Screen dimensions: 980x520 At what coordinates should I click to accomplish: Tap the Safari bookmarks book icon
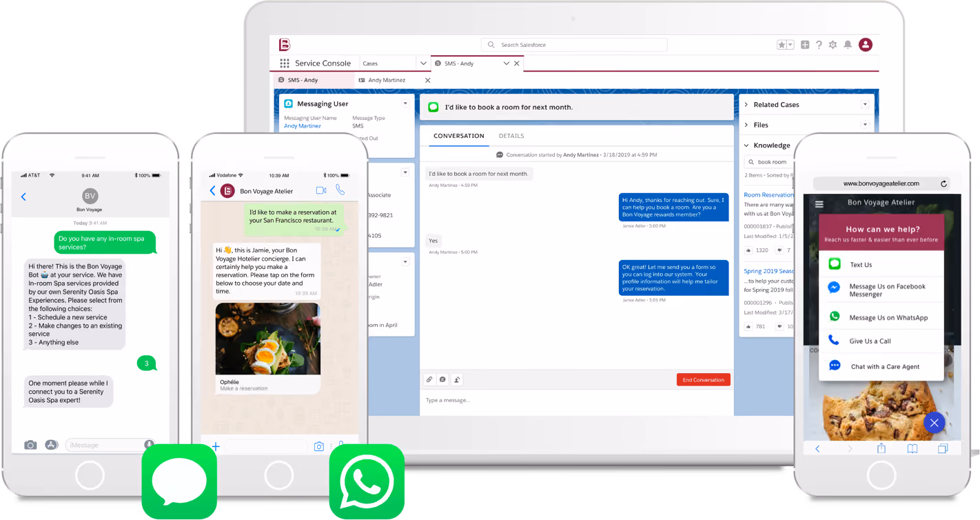coord(912,448)
